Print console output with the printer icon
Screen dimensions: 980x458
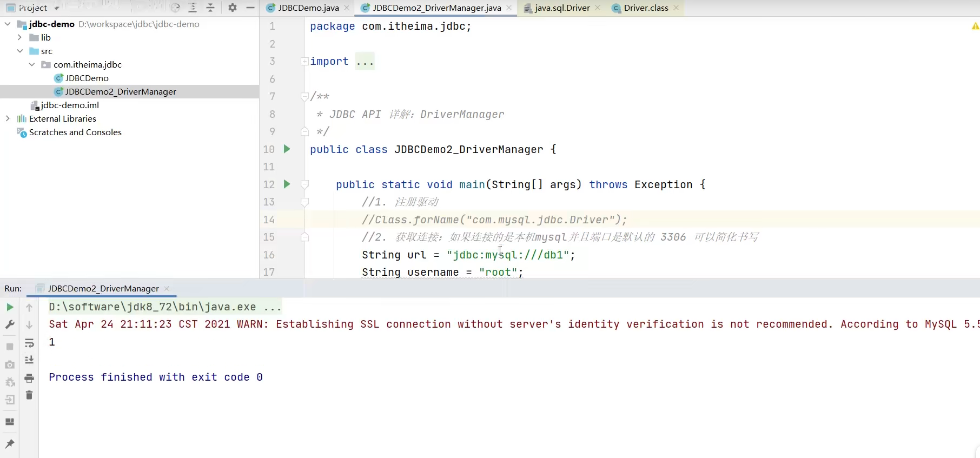(29, 378)
